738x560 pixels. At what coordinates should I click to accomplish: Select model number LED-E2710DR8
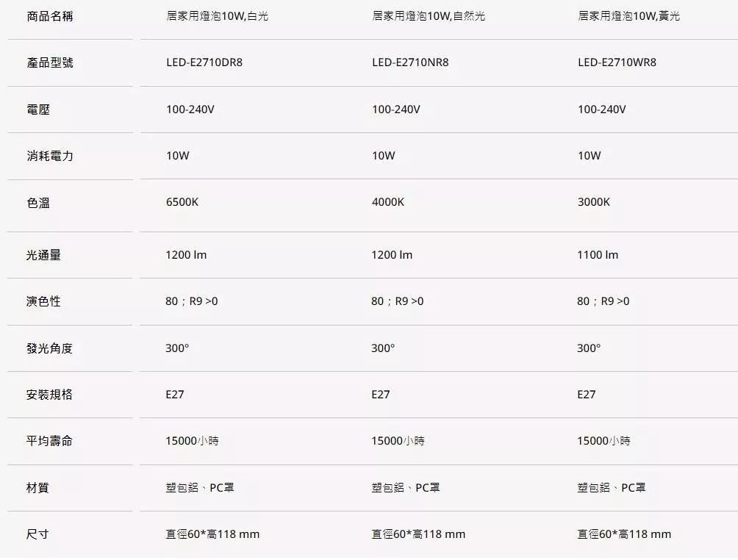(x=204, y=62)
